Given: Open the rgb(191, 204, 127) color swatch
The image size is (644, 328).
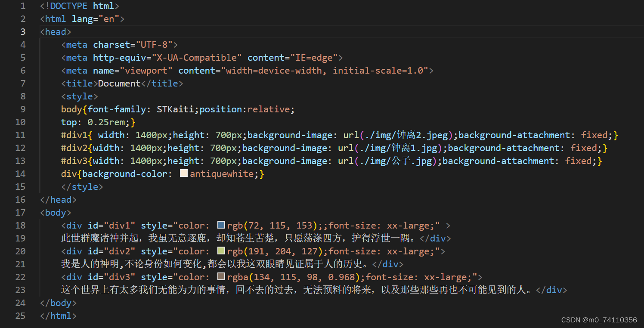Looking at the screenshot, I should tap(221, 251).
